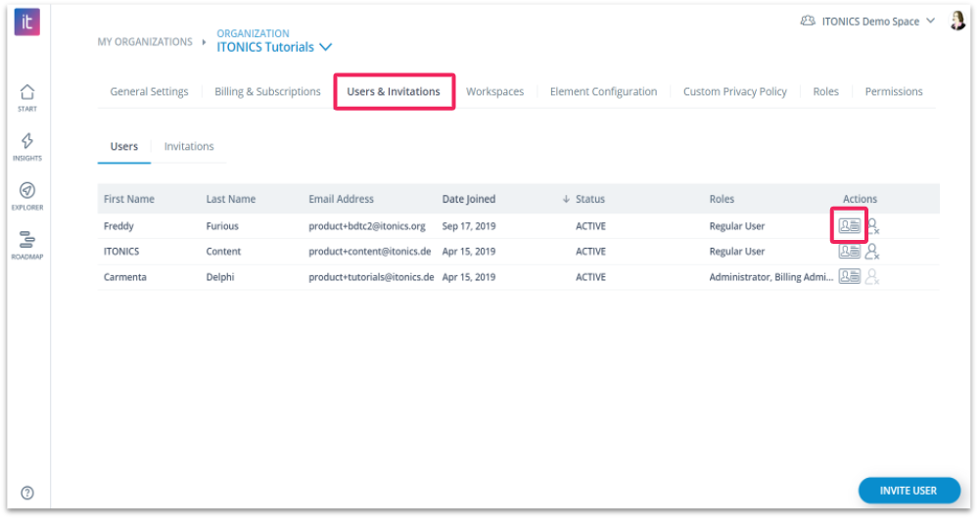The image size is (980, 520).
Task: Click Date Joined column header
Action: pyautogui.click(x=469, y=199)
